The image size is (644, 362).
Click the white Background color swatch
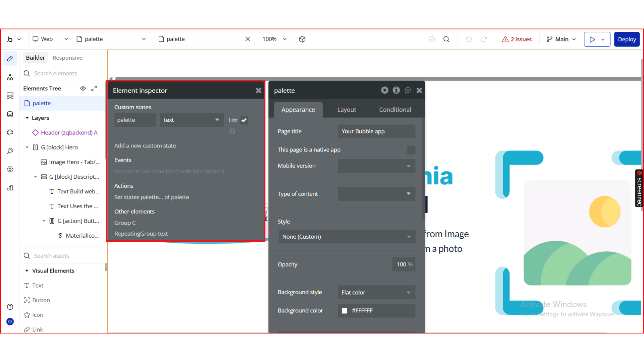pos(344,311)
